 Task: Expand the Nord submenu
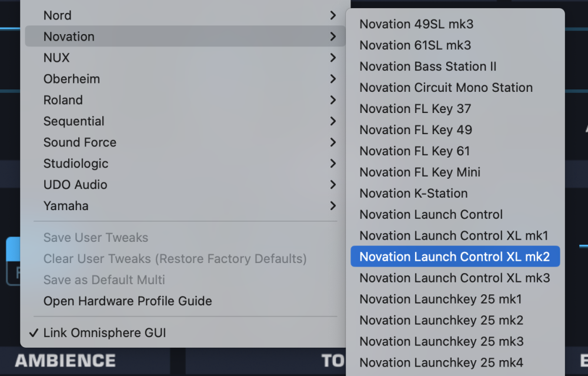pyautogui.click(x=58, y=15)
